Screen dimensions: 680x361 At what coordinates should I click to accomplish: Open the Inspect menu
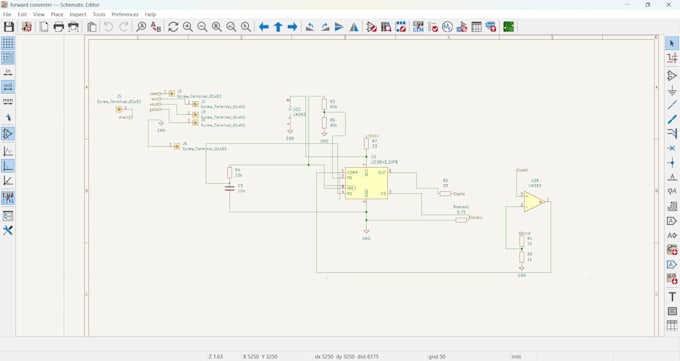[x=78, y=14]
